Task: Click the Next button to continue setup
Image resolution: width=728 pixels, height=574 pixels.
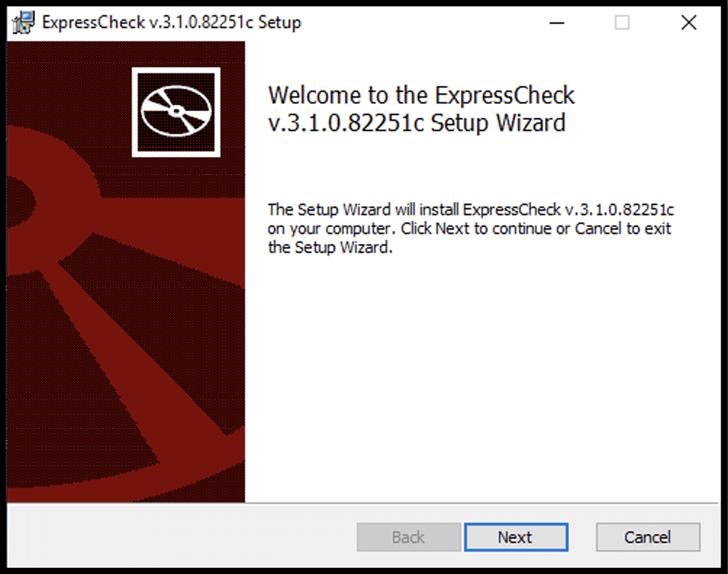Action: point(516,537)
